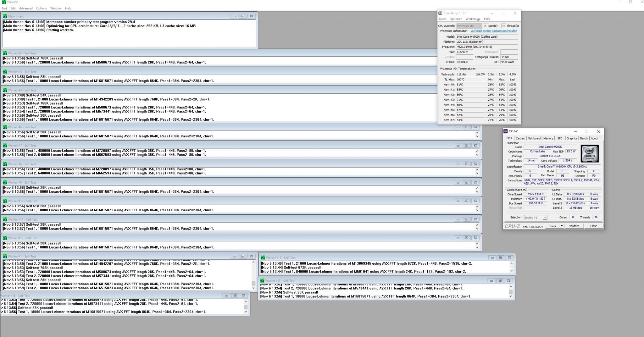Open the Hilfe menu in Core Temp
The height and width of the screenshot is (337, 644).
pos(487,19)
